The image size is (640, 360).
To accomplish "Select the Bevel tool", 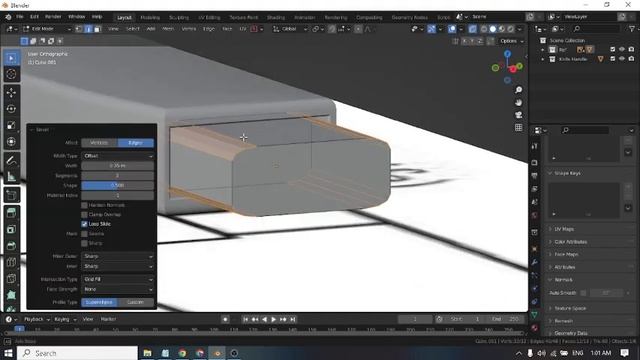I will [11, 246].
